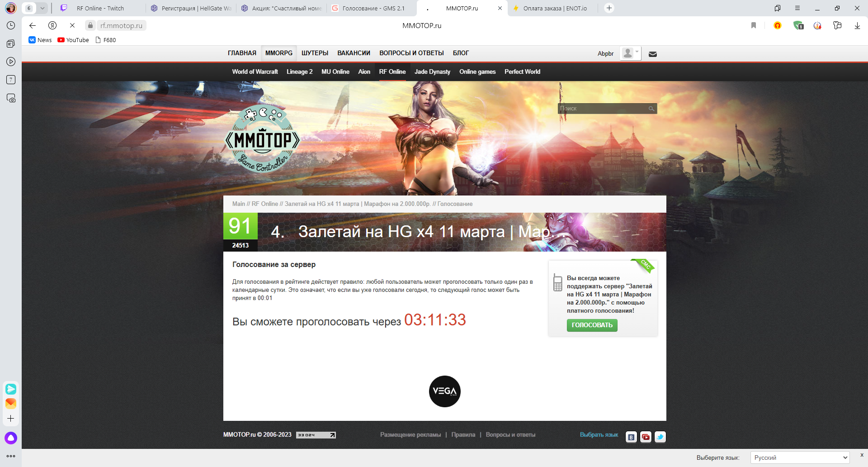Open sidebar more options three dots

11,456
